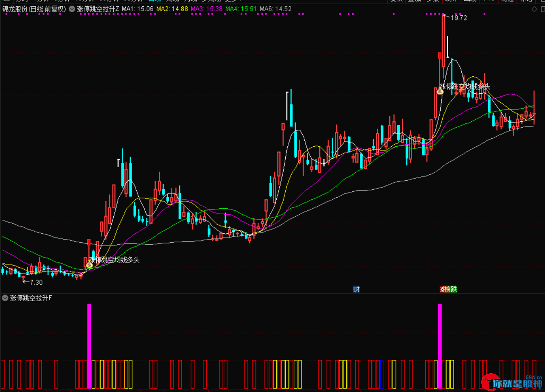Select the magenta MA3: 15.38 readout
The width and height of the screenshot is (545, 392).
pos(207,9)
